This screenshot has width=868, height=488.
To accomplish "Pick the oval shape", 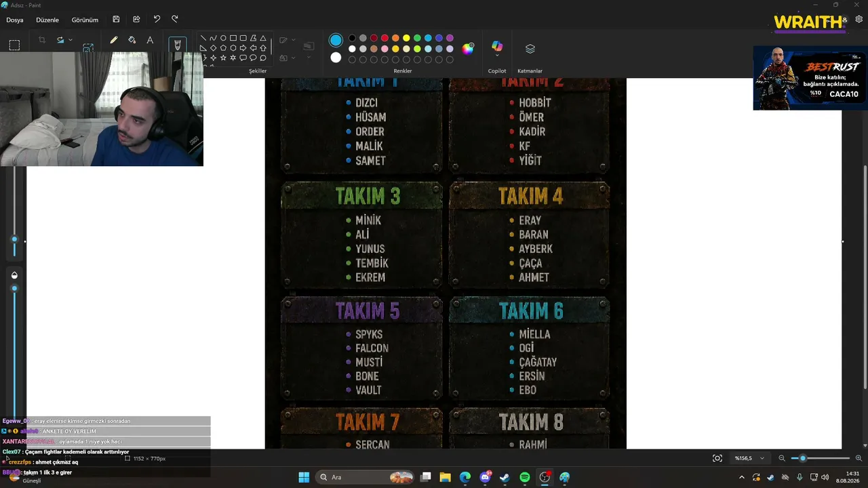I will coord(223,38).
